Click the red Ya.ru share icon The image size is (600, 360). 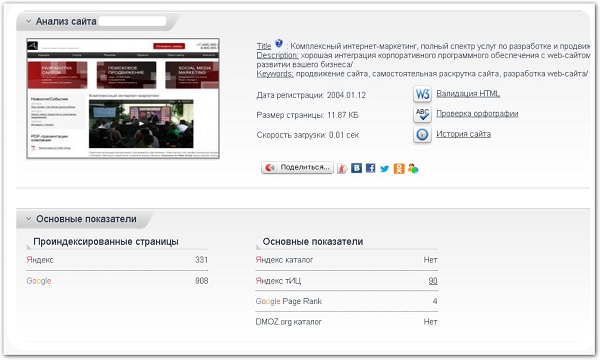tap(342, 168)
